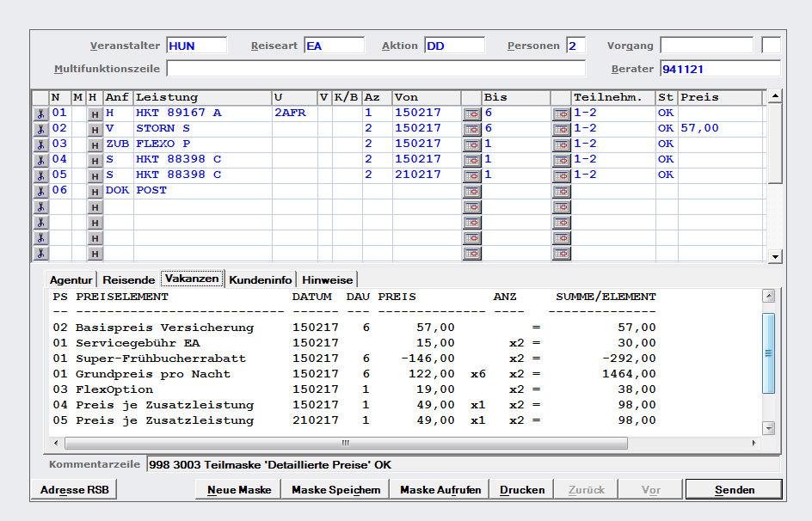
Task: Click the scissors icon for row 06
Action: 40,191
